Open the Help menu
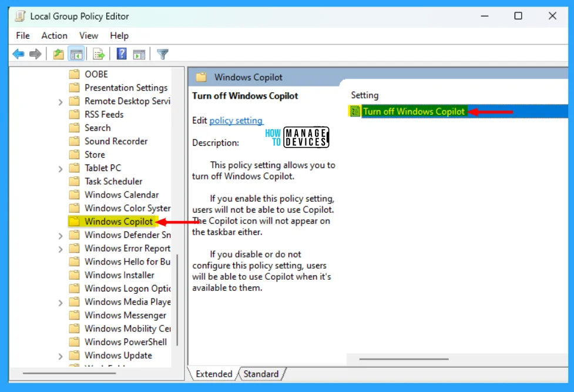574x392 pixels. pos(119,35)
